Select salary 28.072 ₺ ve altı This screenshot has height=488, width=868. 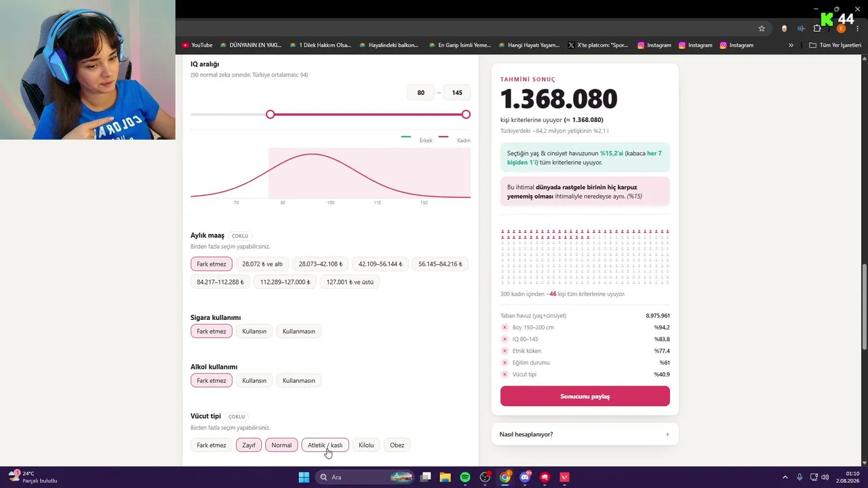coord(262,264)
